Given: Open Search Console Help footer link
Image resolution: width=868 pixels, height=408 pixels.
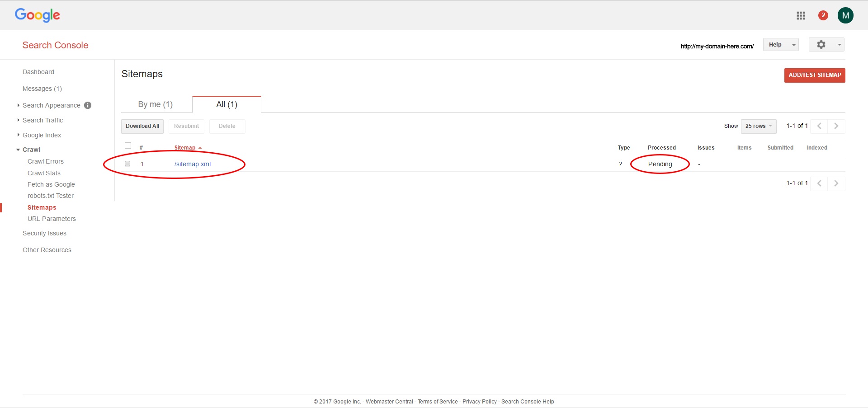Looking at the screenshot, I should click(x=528, y=402).
